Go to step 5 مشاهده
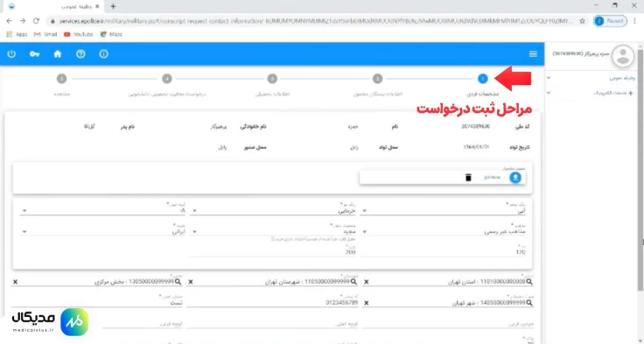644x344 pixels. 61,79
